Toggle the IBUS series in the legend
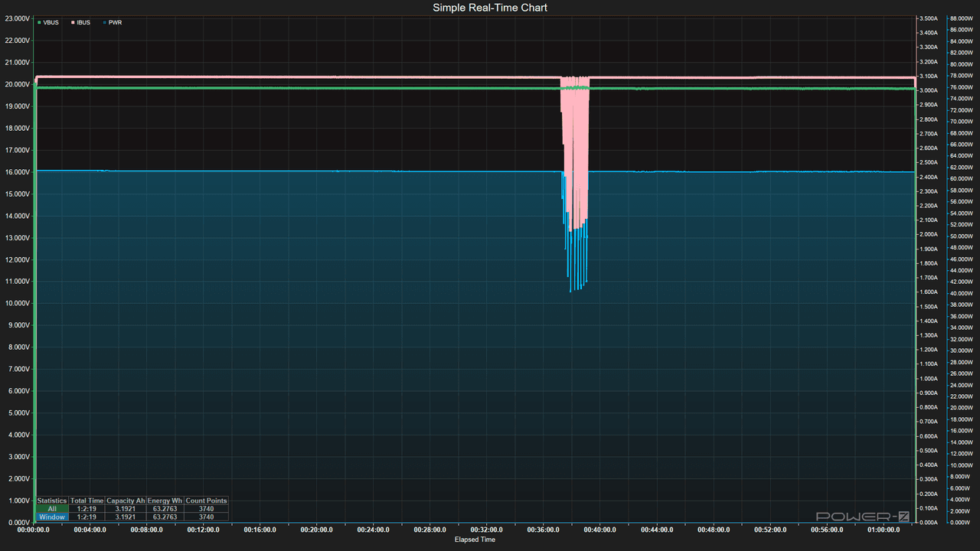 click(x=81, y=23)
